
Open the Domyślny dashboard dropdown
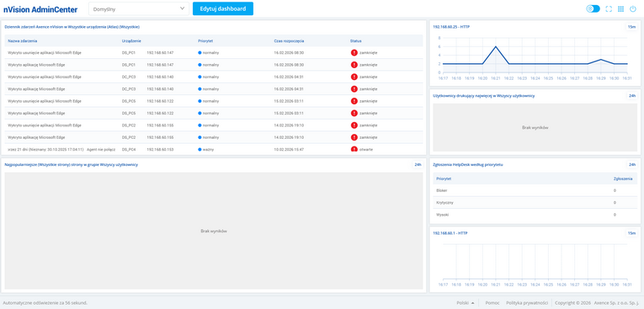point(139,8)
